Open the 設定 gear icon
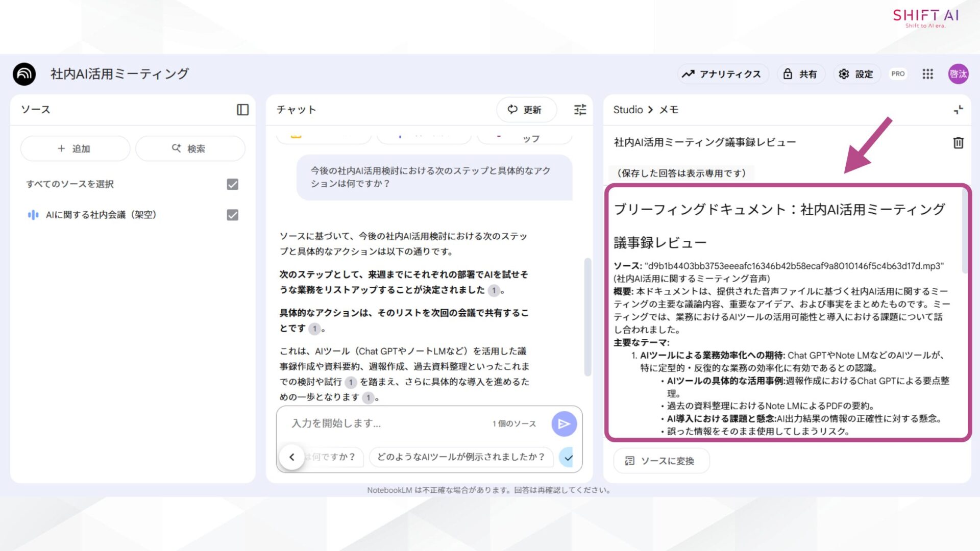 click(x=844, y=74)
